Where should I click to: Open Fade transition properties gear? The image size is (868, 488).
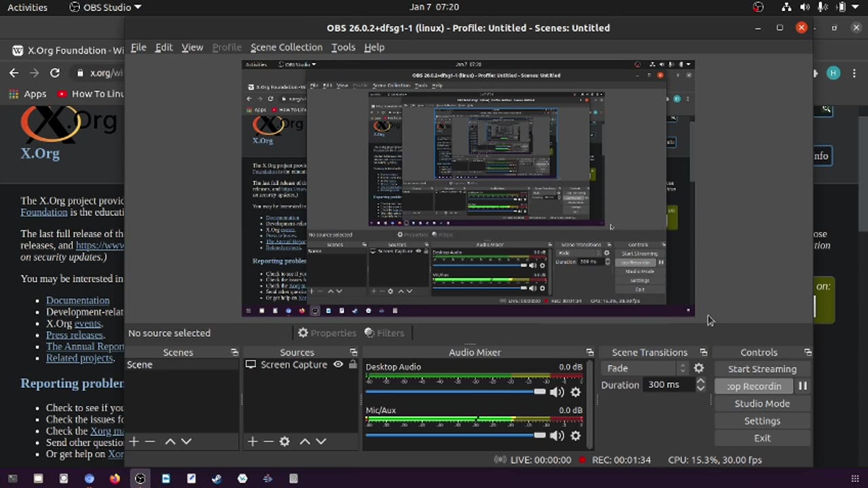coord(699,368)
